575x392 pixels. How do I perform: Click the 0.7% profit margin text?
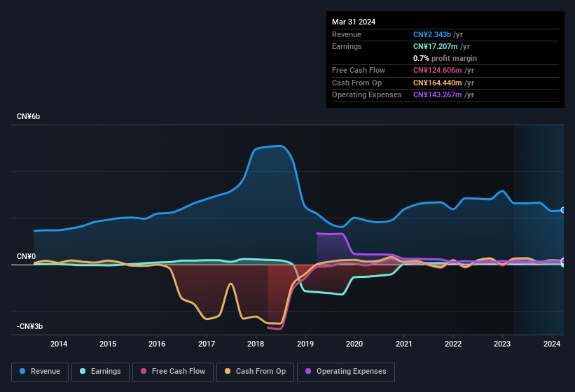tap(445, 58)
